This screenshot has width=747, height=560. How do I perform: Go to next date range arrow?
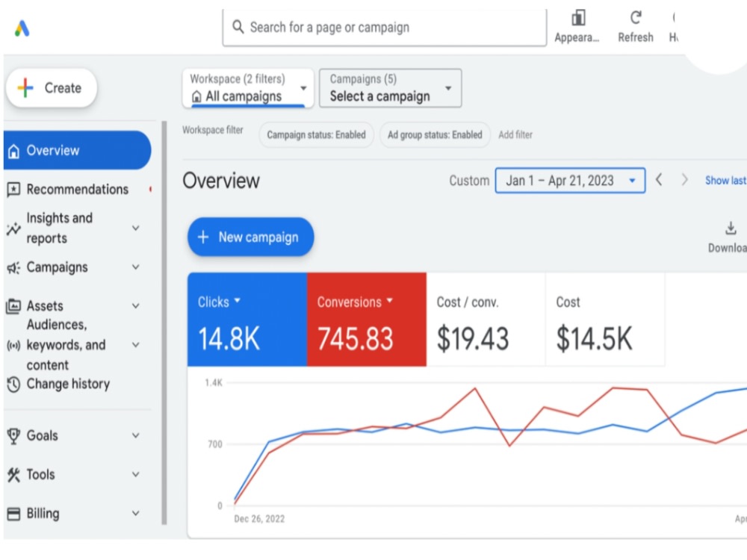pos(684,180)
